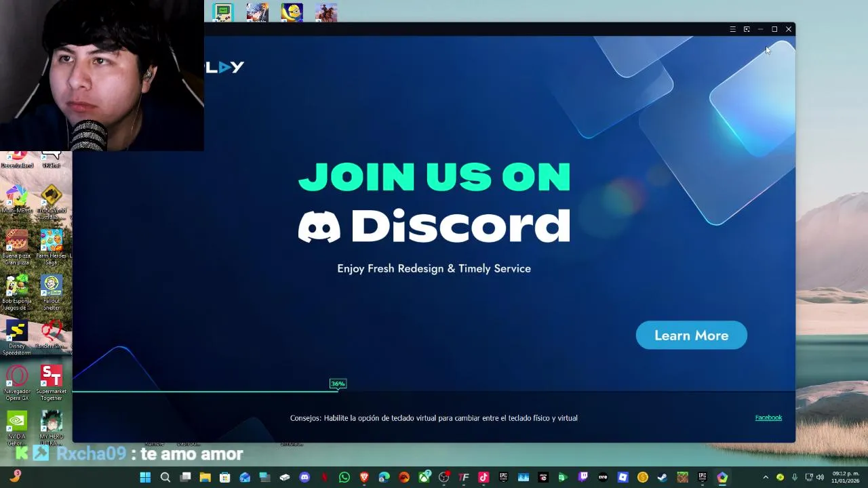Open Minecraft from the taskbar
Viewport: 868px width, 488px height.
(682, 477)
